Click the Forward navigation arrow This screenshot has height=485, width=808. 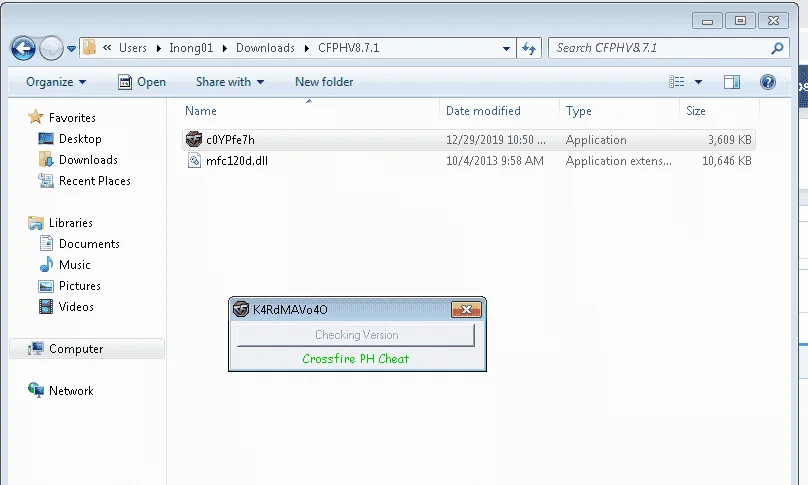click(51, 48)
